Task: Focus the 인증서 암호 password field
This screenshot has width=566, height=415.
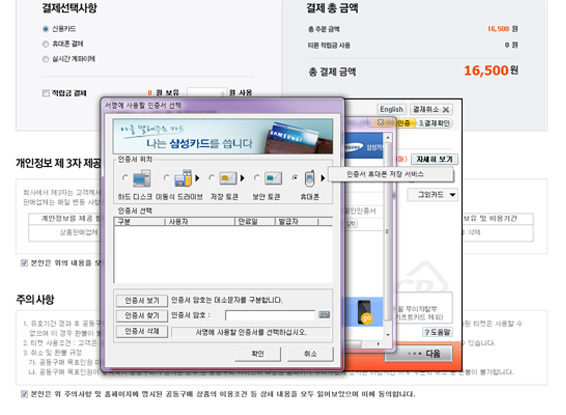Action: click(x=270, y=315)
